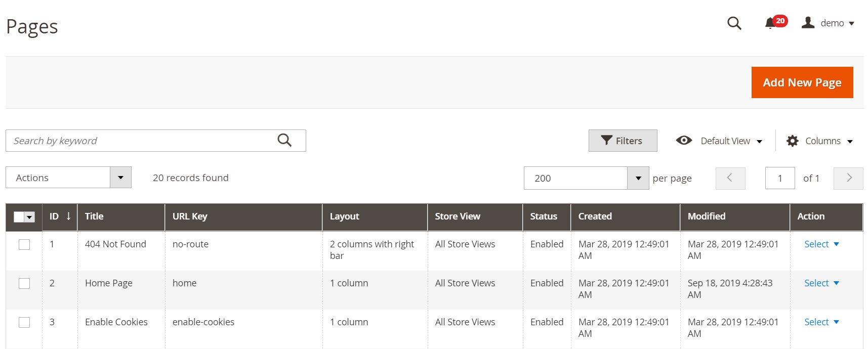Click the Columns gear icon

point(793,141)
